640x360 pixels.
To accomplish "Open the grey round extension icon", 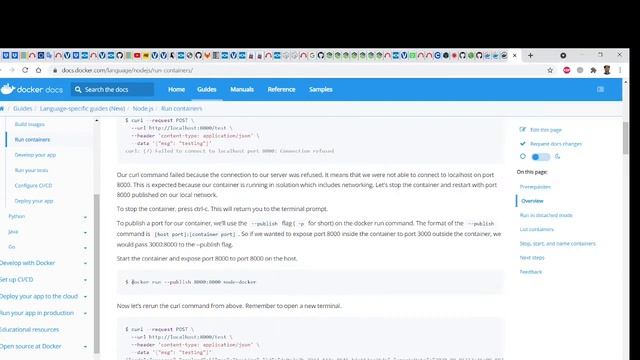I will coord(580,70).
